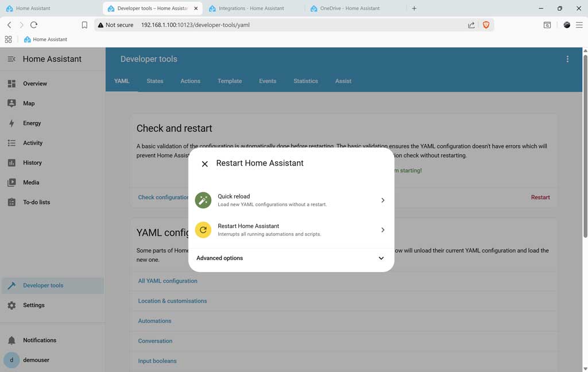
Task: Close the Developer tools browser tab
Action: click(x=196, y=8)
